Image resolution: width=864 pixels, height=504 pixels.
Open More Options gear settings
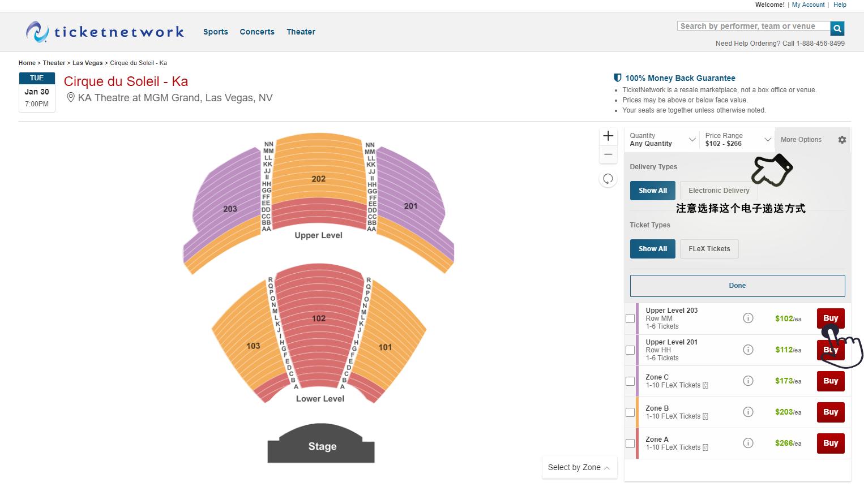tap(842, 140)
